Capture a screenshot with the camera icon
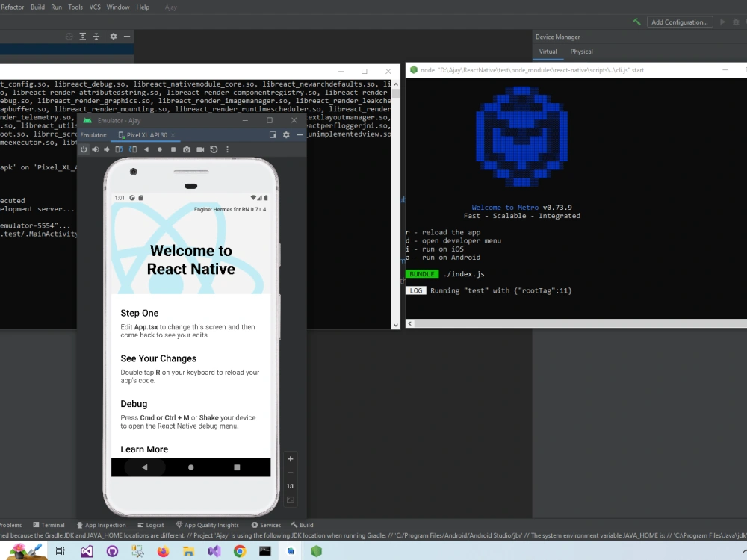This screenshot has width=747, height=560. click(187, 149)
